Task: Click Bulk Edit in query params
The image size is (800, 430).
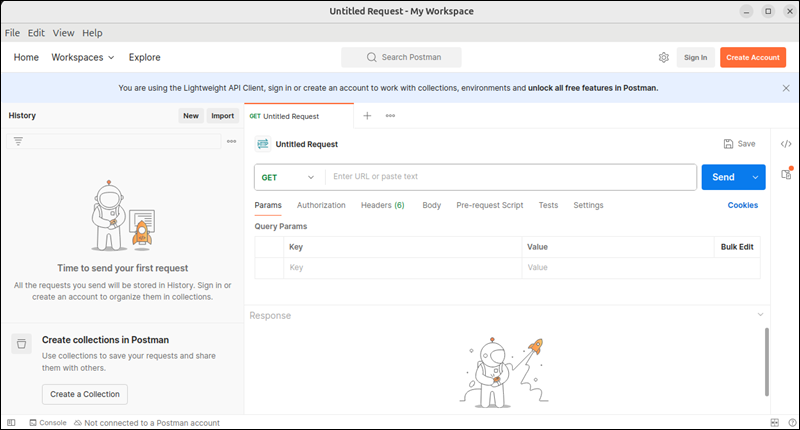Action: point(737,247)
